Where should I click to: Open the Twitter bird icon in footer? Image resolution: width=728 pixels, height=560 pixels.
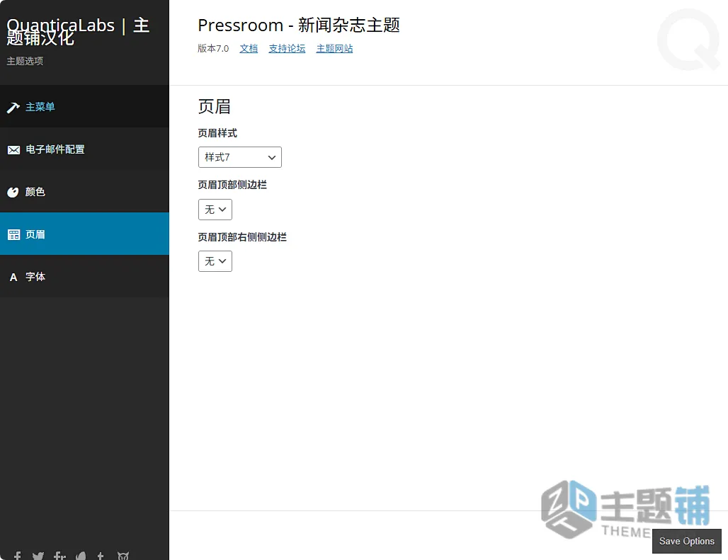tap(38, 556)
